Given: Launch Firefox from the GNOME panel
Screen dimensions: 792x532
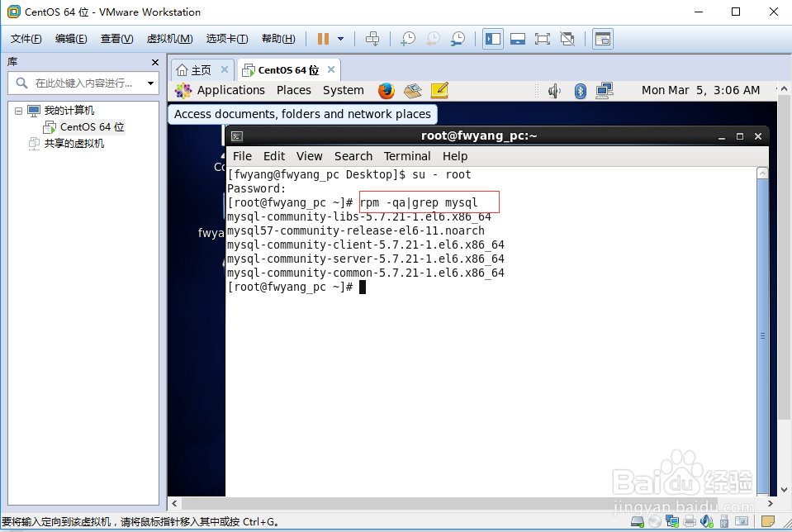Looking at the screenshot, I should coord(387,91).
